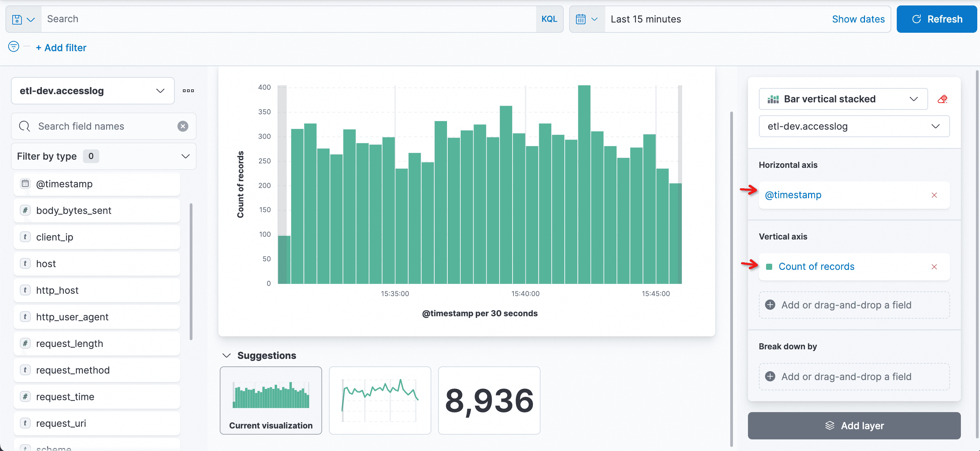Collapse the Suggestions section

pos(227,355)
